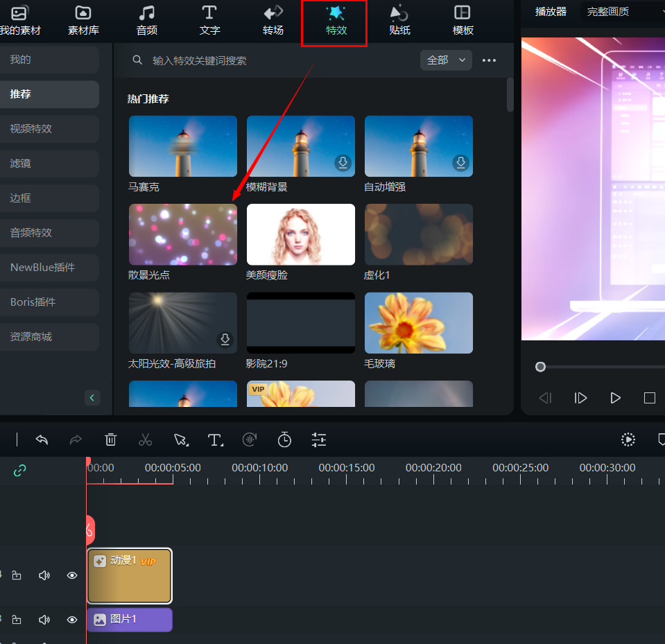Hide the track containing the 动漫1 clip

[72, 575]
